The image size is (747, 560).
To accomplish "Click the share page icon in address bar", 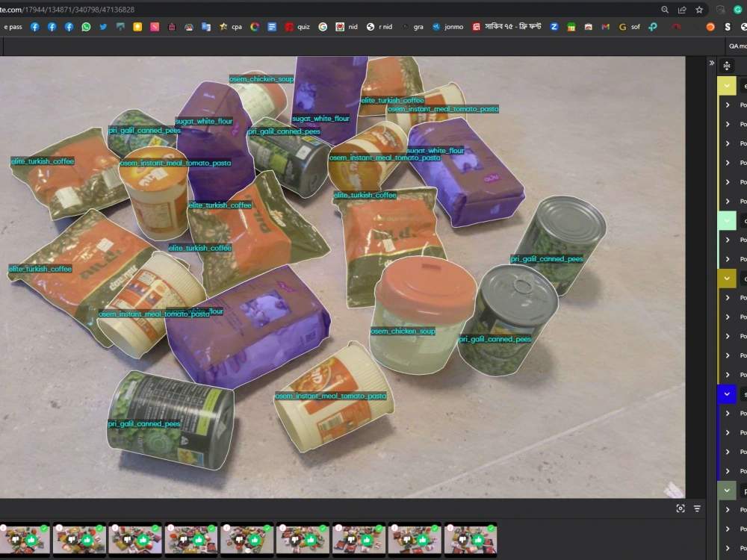I will (x=682, y=10).
